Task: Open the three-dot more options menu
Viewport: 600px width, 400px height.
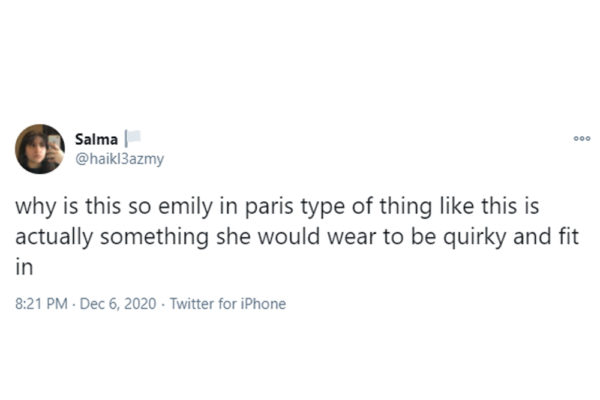Action: (582, 139)
